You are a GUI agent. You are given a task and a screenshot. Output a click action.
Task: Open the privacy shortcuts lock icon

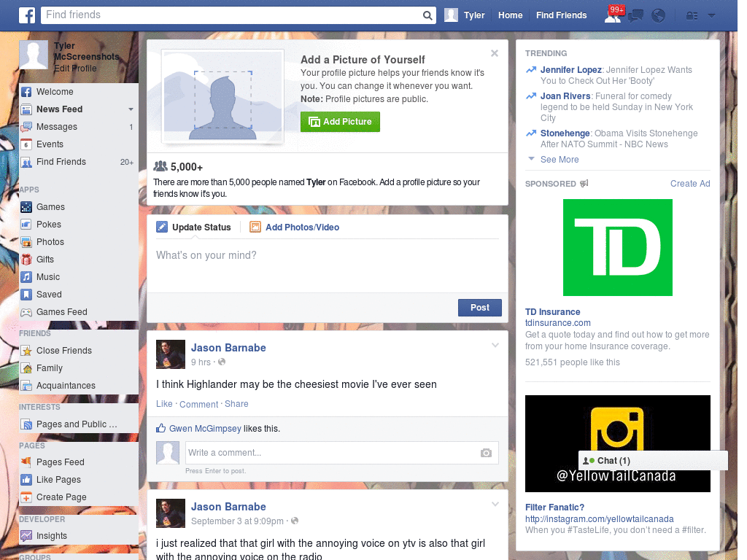[692, 16]
